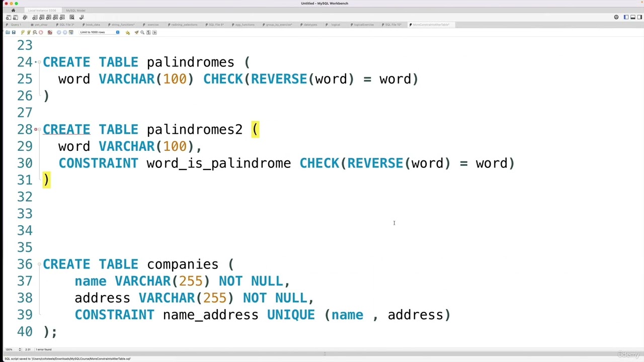Switch to Local instance 3306 connection tab
The image size is (644, 362).
[x=42, y=11]
